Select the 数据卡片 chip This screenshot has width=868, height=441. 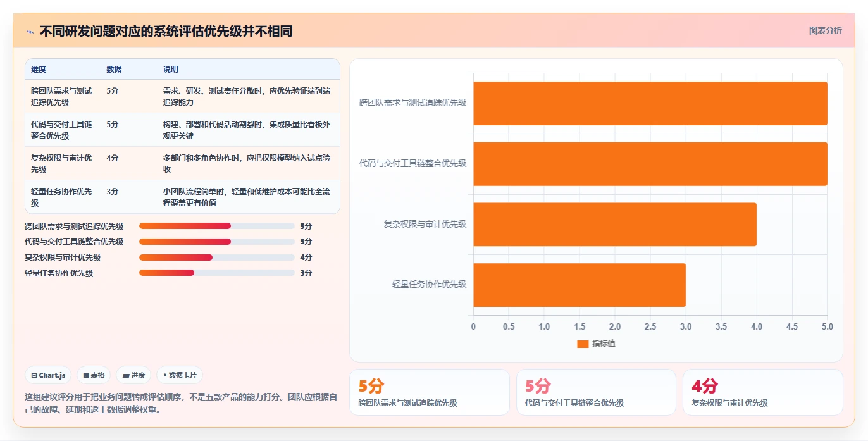tap(180, 375)
